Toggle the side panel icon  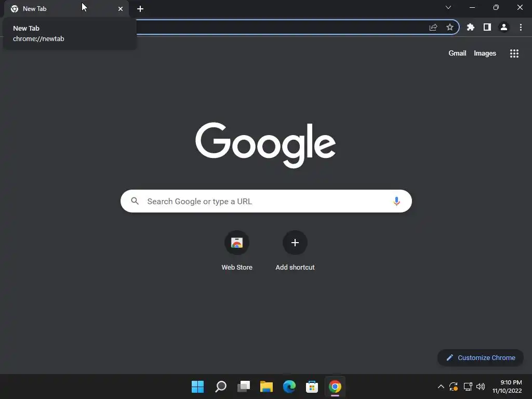click(x=487, y=27)
